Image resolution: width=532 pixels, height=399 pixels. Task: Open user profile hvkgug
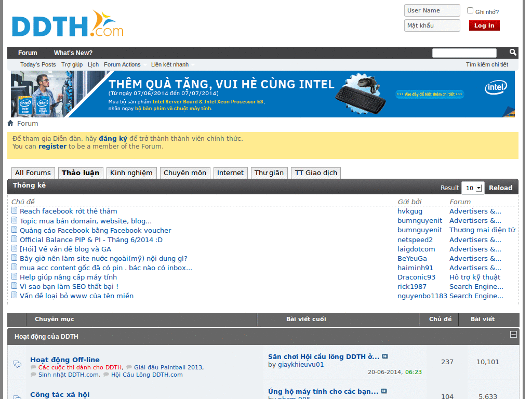tap(410, 211)
